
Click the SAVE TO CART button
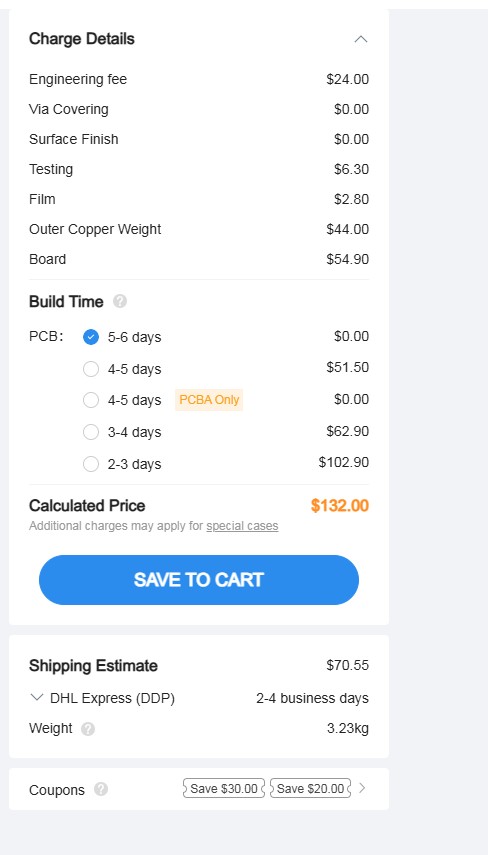click(199, 580)
